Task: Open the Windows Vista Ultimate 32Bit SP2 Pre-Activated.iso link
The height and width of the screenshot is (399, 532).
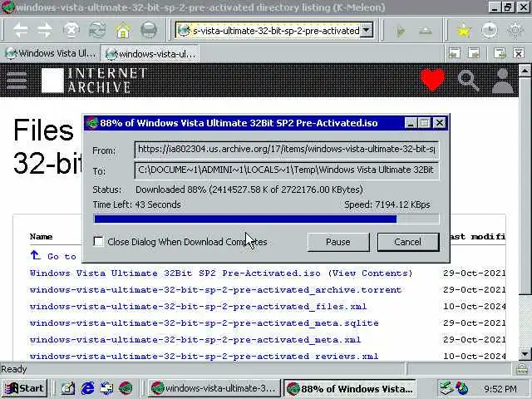Action: click(x=175, y=273)
